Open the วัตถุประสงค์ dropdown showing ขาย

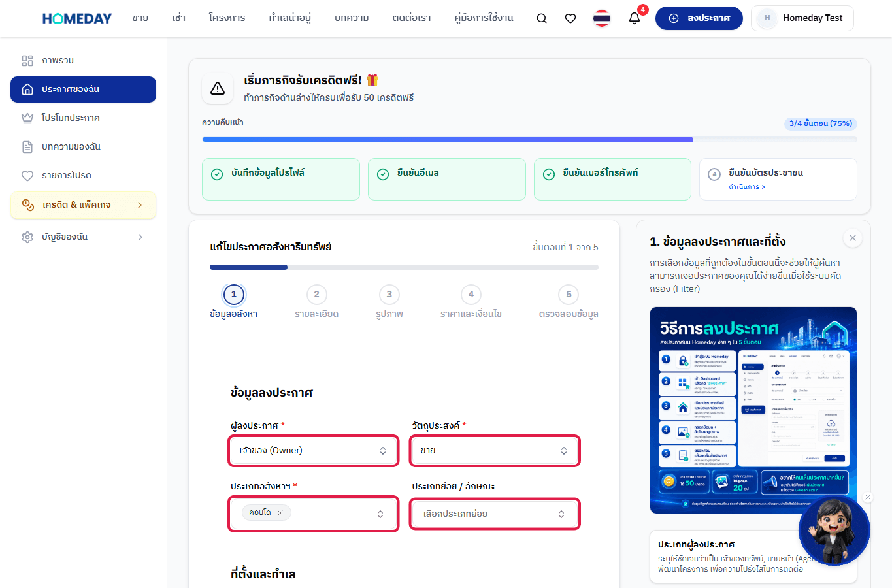pos(495,451)
